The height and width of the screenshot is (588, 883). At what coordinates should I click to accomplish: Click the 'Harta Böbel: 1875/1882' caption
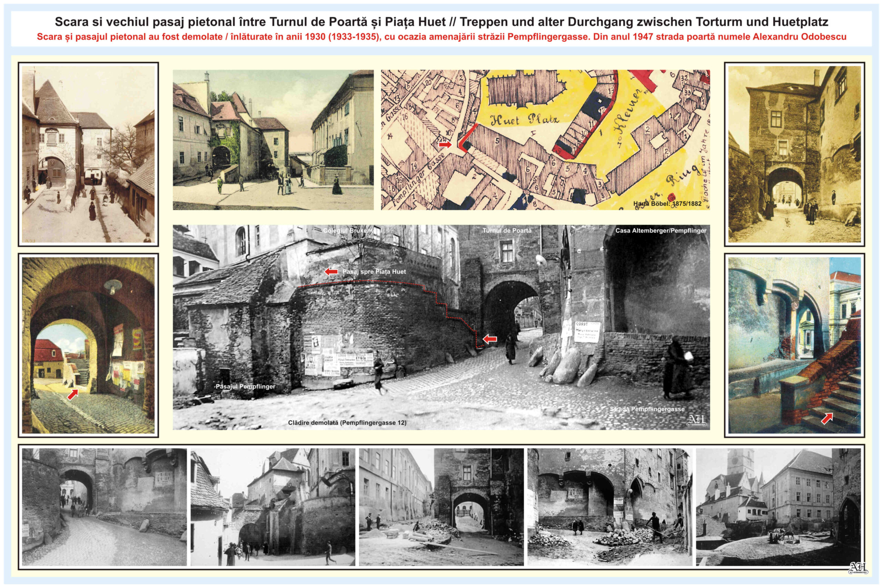[667, 204]
